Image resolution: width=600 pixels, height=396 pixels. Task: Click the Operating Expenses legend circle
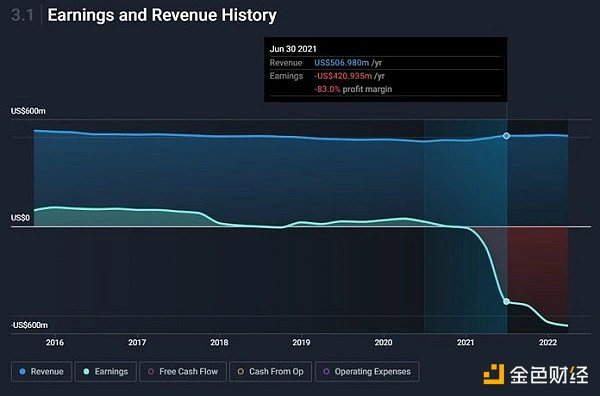(326, 372)
